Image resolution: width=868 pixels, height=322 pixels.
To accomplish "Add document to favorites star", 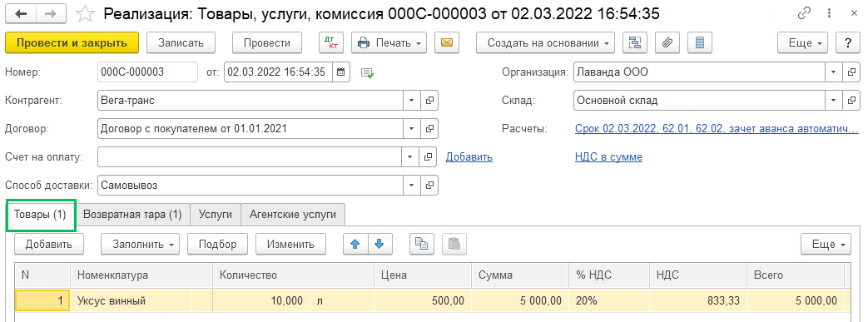I will pos(85,14).
